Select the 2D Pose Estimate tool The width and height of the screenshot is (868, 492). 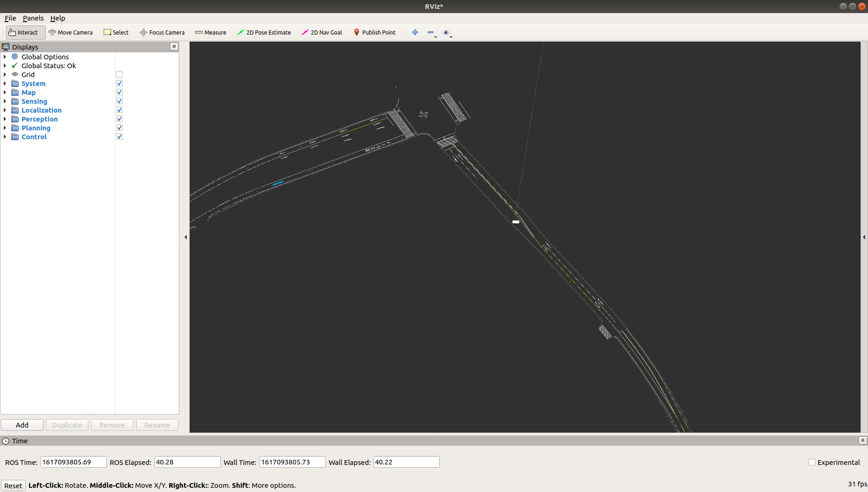click(x=264, y=32)
